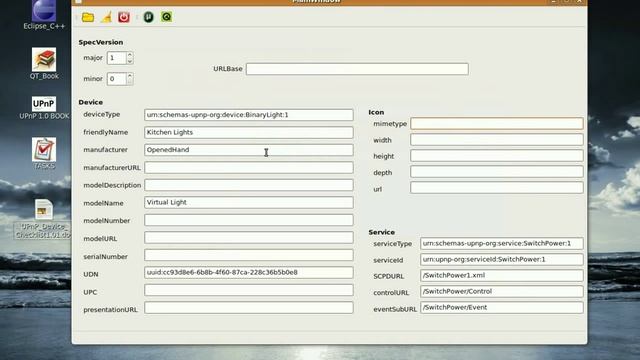
Task: Click the Icon width input field
Action: coord(497,140)
